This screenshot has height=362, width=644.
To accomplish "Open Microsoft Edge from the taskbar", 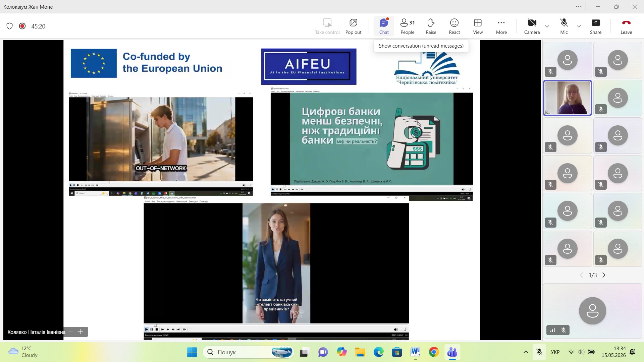I will [379, 352].
